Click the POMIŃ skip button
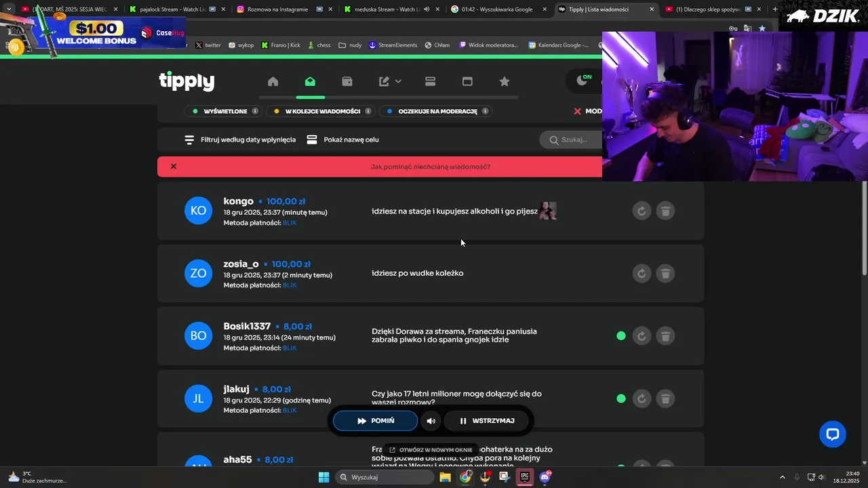 375,421
